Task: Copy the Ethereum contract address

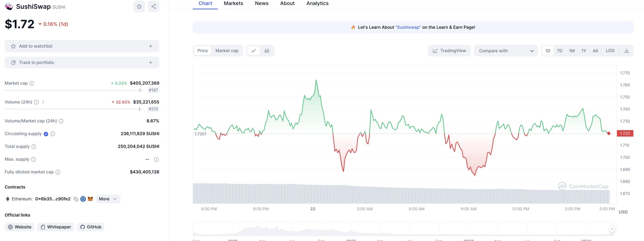Action: click(x=76, y=199)
